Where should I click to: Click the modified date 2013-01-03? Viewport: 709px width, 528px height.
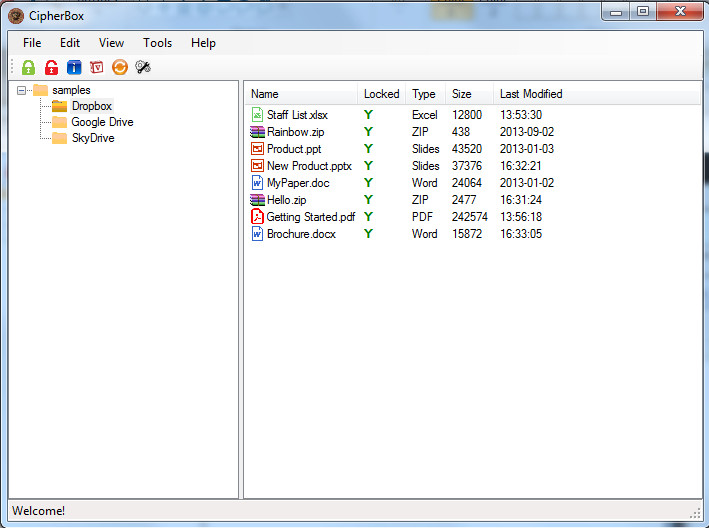tap(527, 149)
